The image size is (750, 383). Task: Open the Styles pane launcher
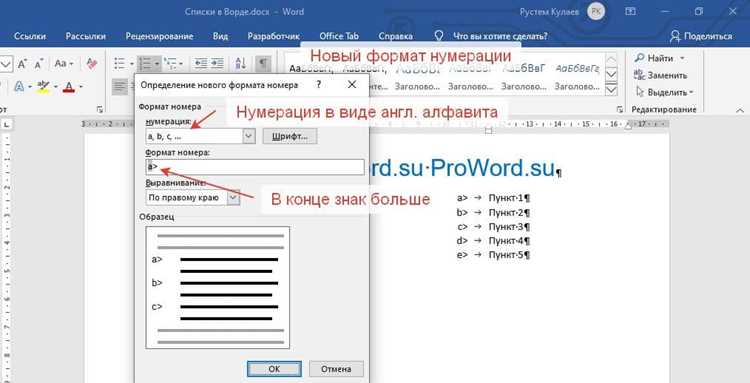point(619,109)
